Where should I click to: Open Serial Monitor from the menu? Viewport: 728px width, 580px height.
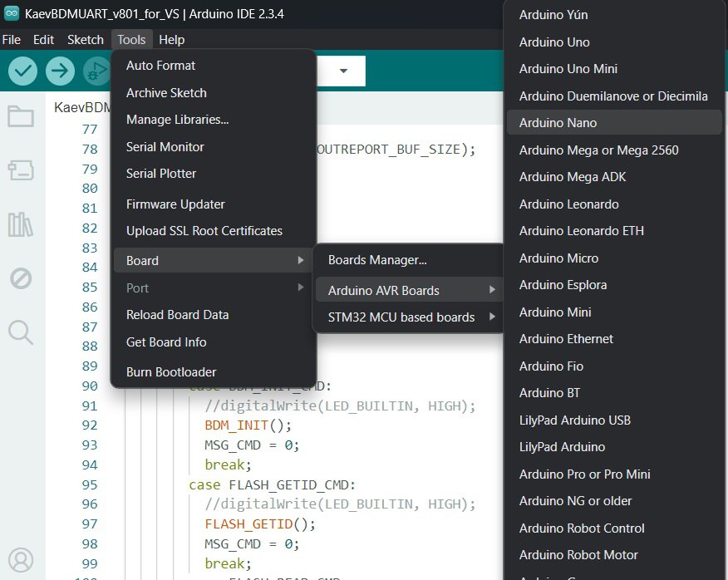[214, 147]
